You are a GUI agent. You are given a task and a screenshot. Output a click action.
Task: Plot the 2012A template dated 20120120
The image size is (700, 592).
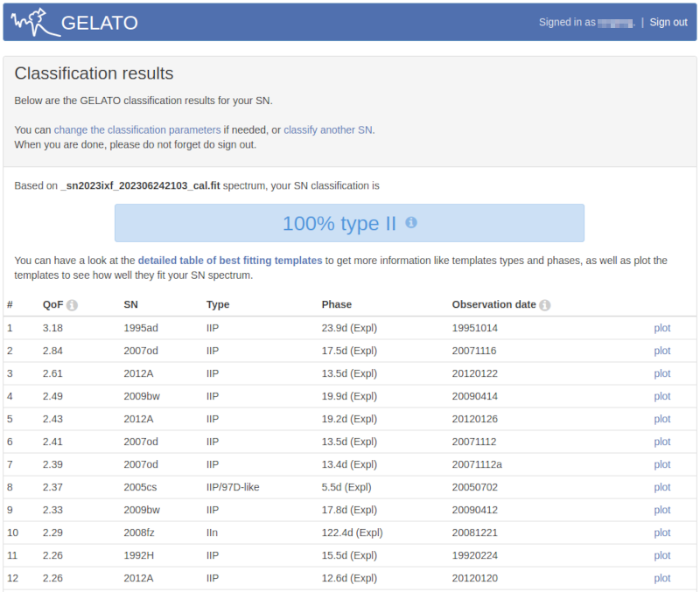point(662,578)
